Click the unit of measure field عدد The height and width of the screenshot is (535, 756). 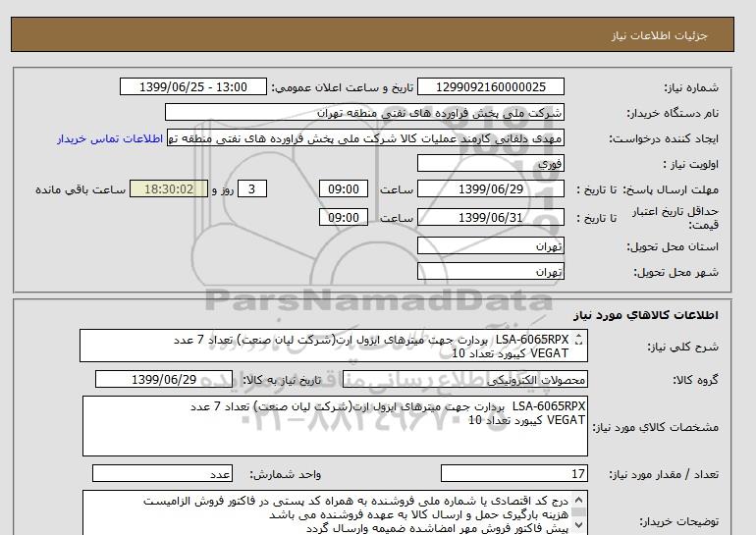tap(162, 474)
